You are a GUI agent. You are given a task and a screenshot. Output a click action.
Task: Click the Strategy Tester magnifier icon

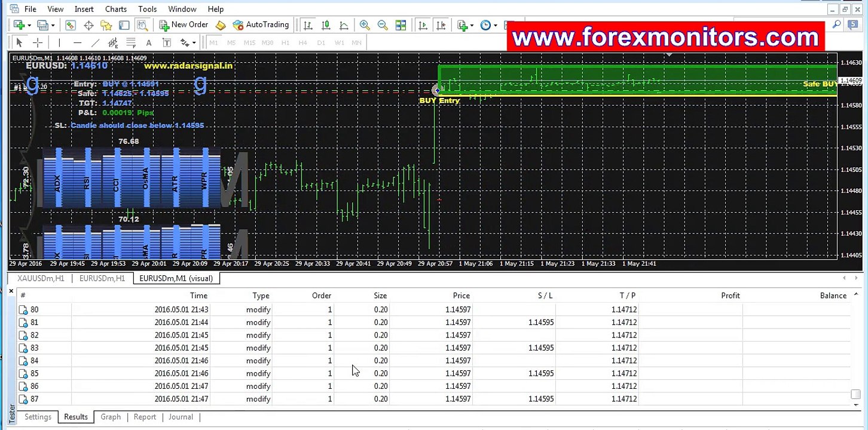click(x=142, y=25)
